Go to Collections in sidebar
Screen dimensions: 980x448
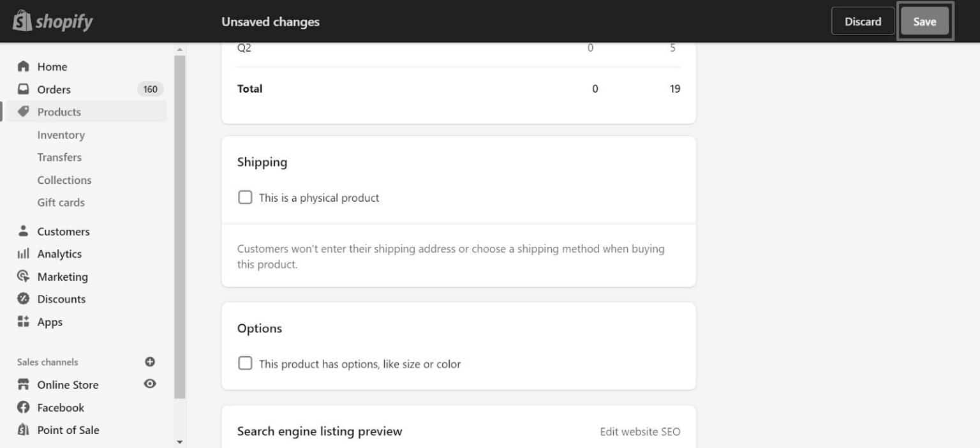point(64,180)
